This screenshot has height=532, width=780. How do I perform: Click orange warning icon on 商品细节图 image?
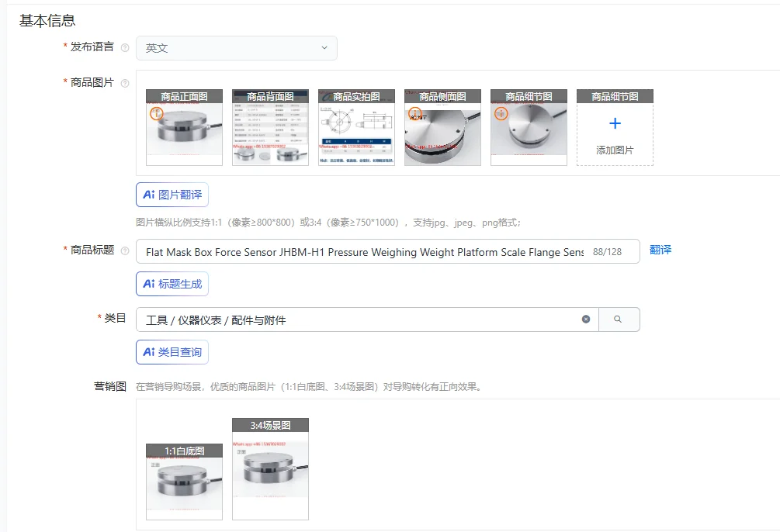click(501, 113)
